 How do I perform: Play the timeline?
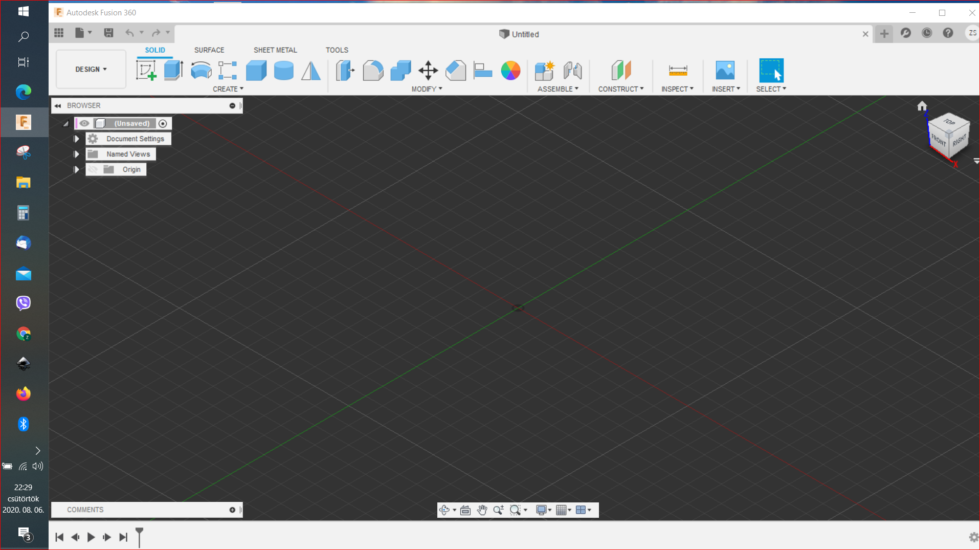pos(91,537)
